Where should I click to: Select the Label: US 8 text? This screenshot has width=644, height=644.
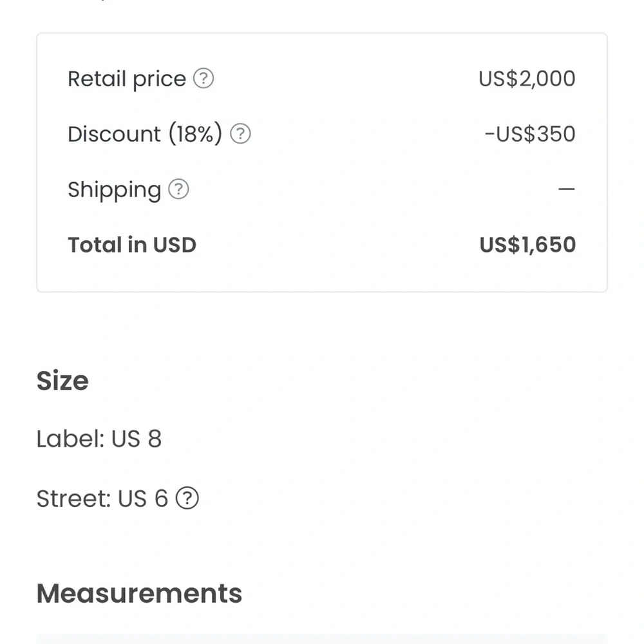pyautogui.click(x=99, y=439)
